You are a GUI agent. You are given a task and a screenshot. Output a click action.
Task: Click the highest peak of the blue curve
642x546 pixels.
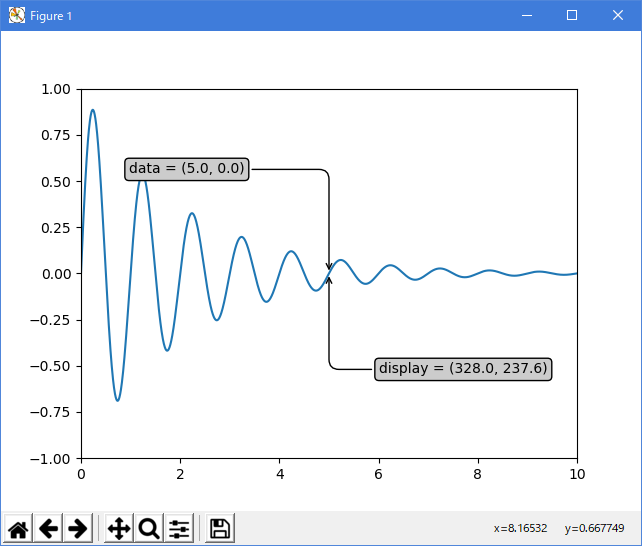point(93,110)
